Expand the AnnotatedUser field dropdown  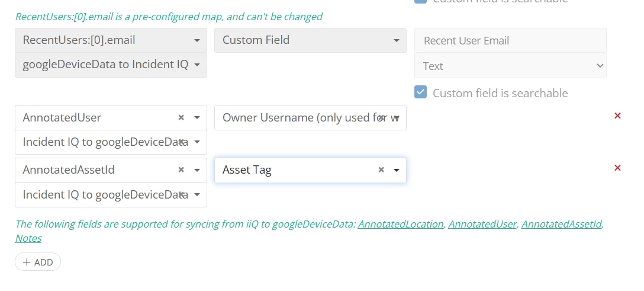click(x=197, y=118)
